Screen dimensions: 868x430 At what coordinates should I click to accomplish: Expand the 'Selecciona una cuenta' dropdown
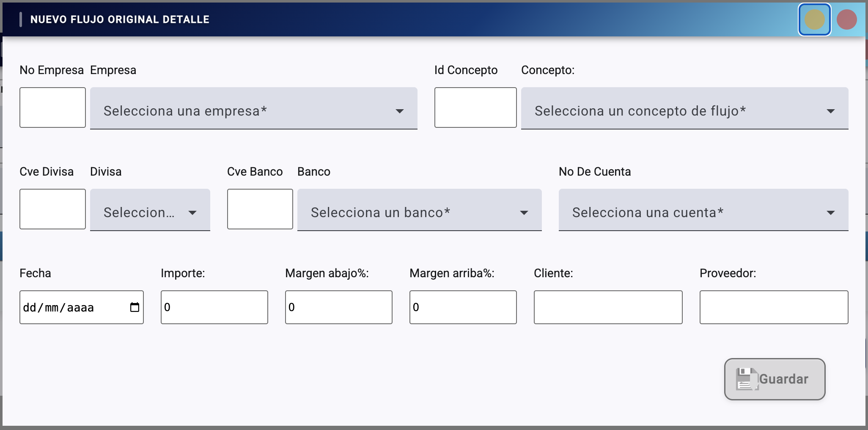click(x=703, y=209)
